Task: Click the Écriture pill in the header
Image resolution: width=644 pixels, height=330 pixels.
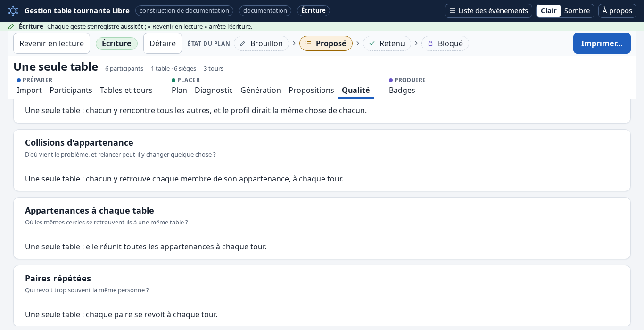Action: 314,11
